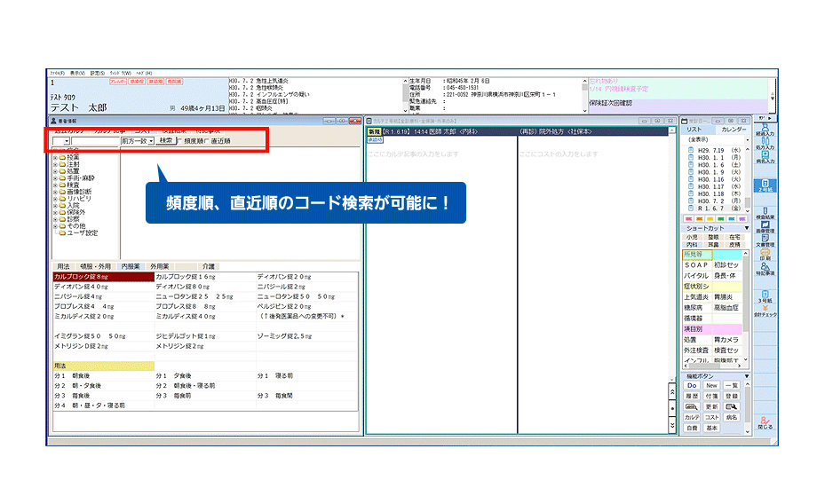Screen dimensions: 817x504
Task: Open the 設定(S) menu
Action: point(98,74)
